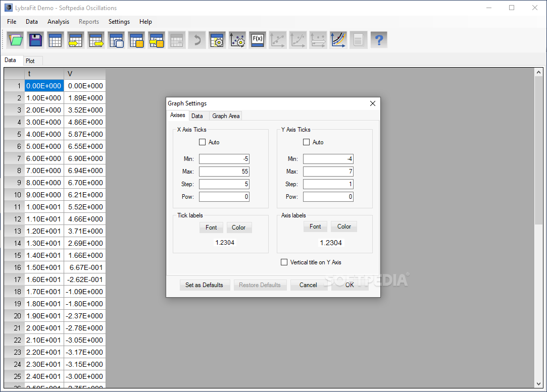The width and height of the screenshot is (547, 392).
Task: Click the X axis Pow field
Action: click(224, 197)
